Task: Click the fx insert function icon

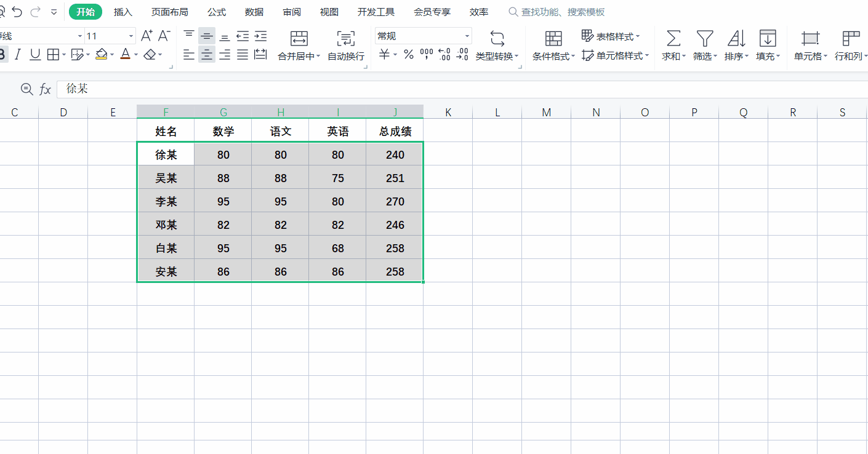Action: coord(45,89)
